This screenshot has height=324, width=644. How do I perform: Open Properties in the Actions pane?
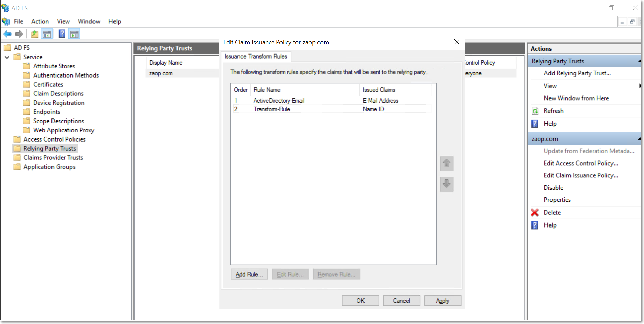[557, 200]
